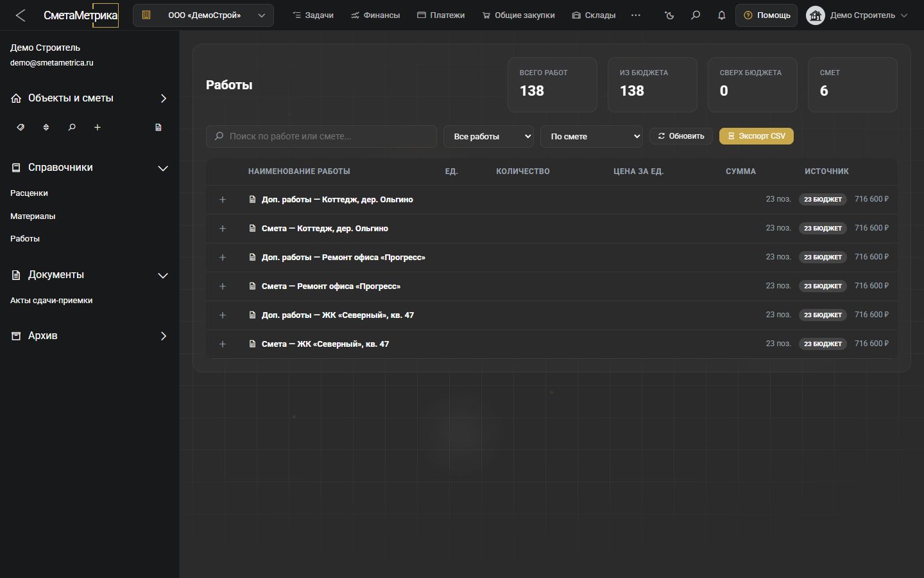Image resolution: width=924 pixels, height=578 pixels.
Task: Open notifications via the bell icon
Action: coord(722,15)
